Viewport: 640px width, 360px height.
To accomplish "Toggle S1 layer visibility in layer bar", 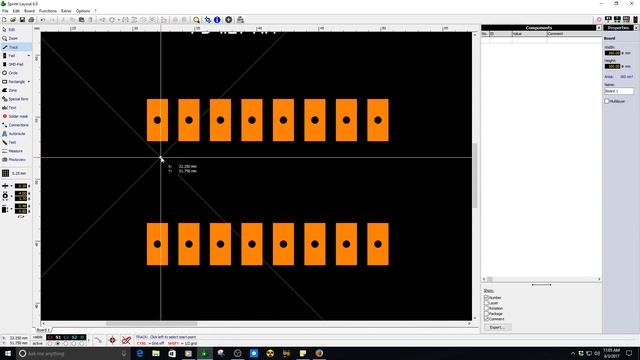I will point(58,337).
